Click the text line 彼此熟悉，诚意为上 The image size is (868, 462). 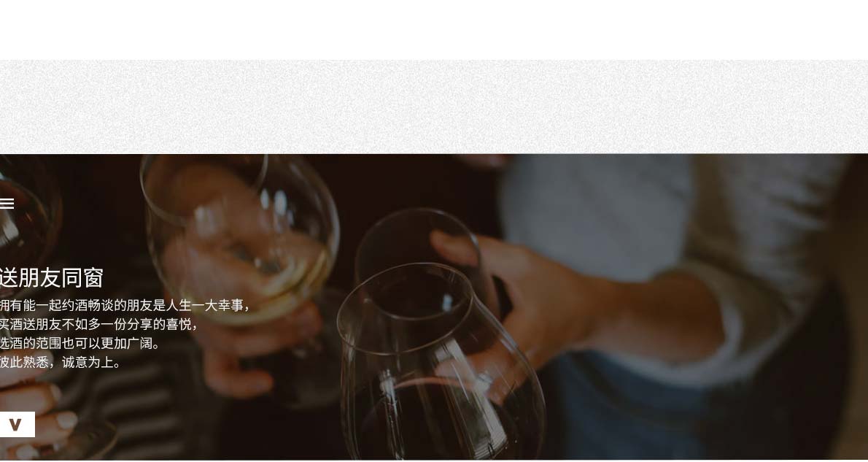pos(60,362)
